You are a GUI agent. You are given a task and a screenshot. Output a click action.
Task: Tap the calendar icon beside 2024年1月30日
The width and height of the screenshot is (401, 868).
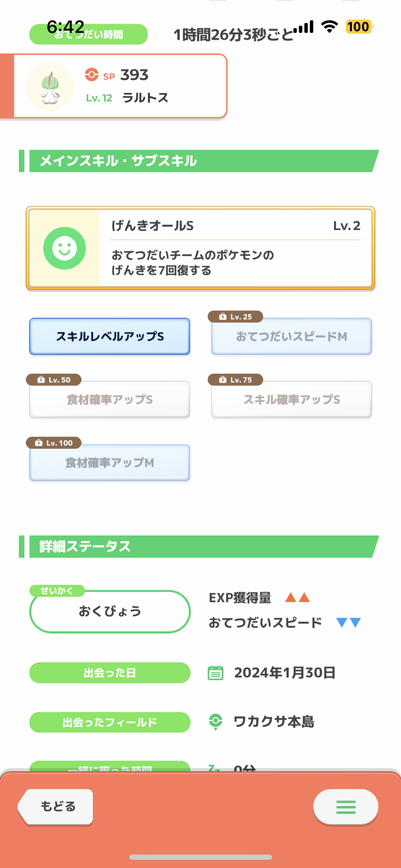[x=216, y=673]
